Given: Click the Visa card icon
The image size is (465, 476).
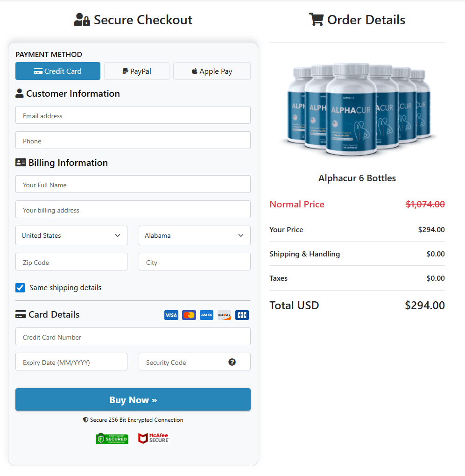Looking at the screenshot, I should [171, 315].
